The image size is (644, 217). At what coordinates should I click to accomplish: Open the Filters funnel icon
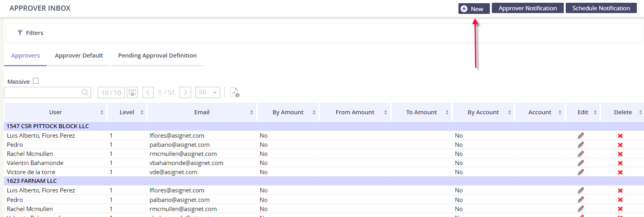[20, 33]
